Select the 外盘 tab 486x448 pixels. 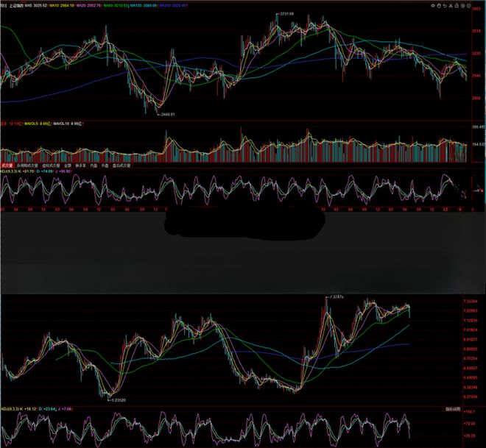(105, 166)
